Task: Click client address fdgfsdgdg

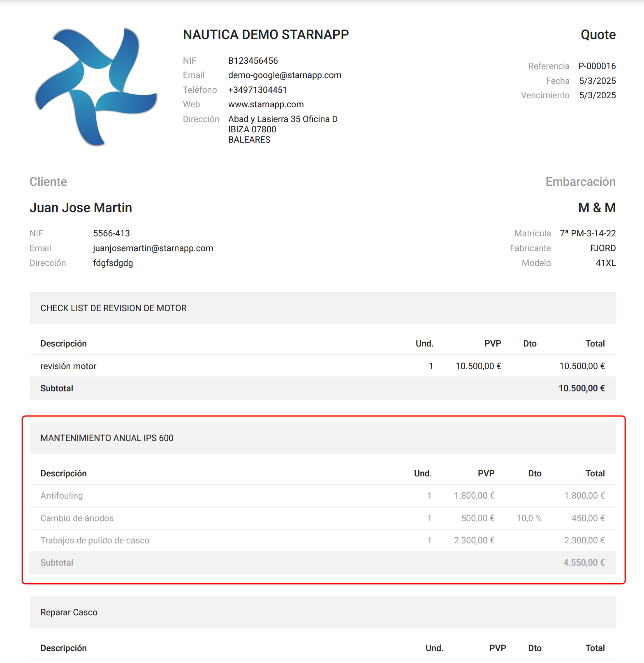Action: pyautogui.click(x=113, y=263)
